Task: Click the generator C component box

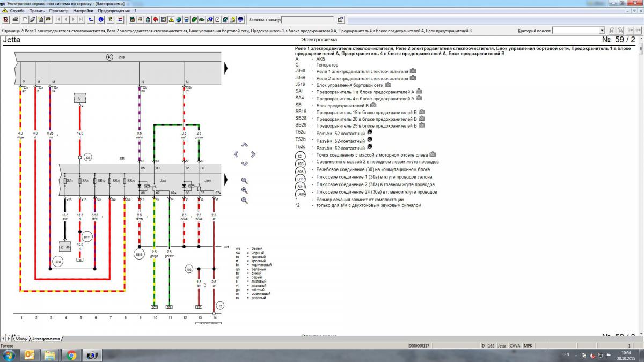Action: (65, 247)
